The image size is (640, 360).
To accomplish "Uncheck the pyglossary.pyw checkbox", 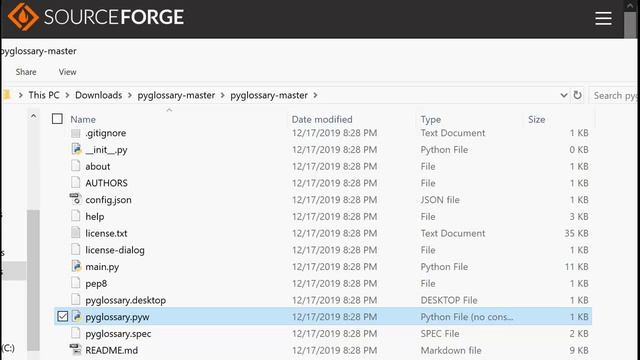I will pyautogui.click(x=62, y=316).
